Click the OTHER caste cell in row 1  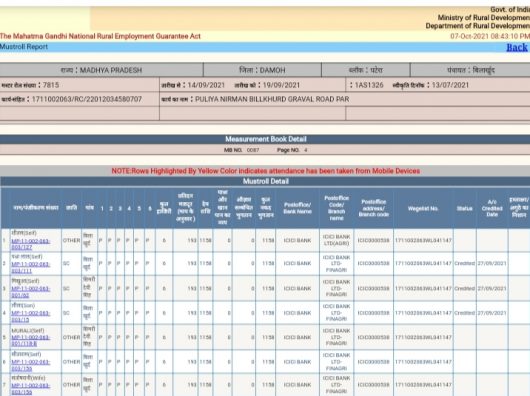(71, 240)
